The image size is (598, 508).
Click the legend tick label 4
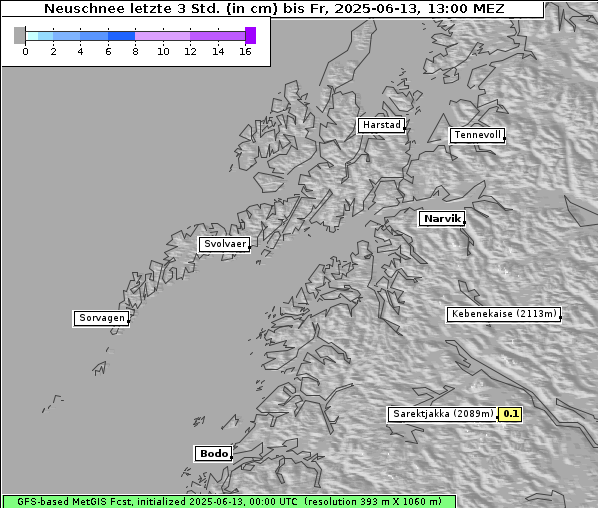[80, 51]
